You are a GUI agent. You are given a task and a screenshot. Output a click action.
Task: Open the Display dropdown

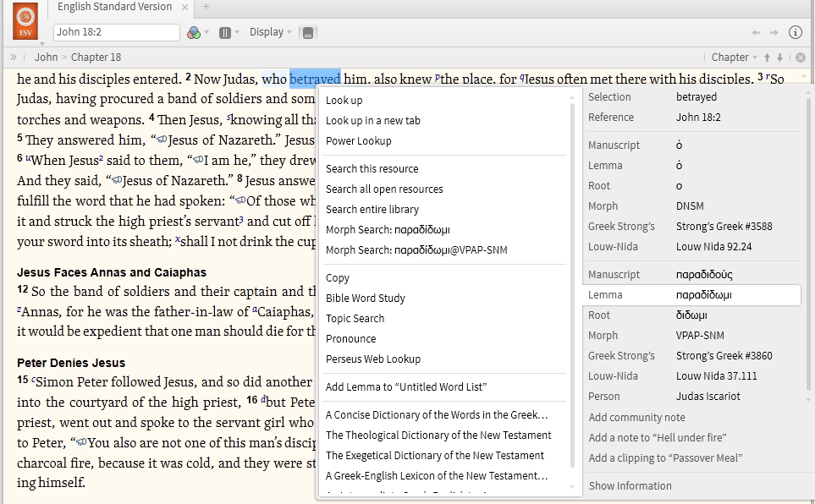(270, 32)
